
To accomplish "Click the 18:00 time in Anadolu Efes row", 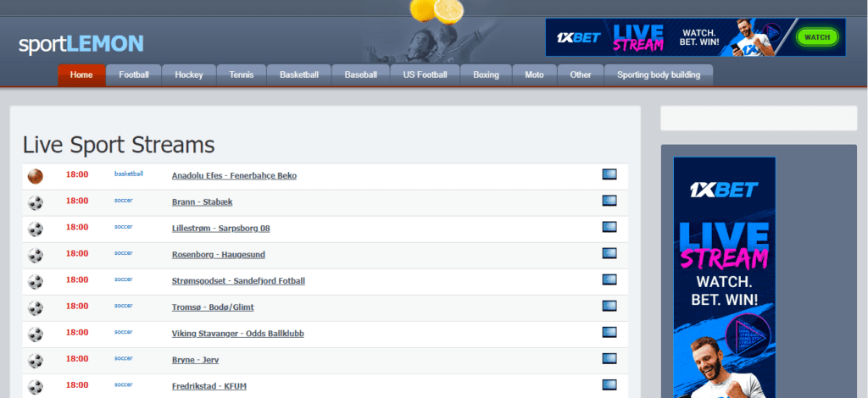I will 77,174.
